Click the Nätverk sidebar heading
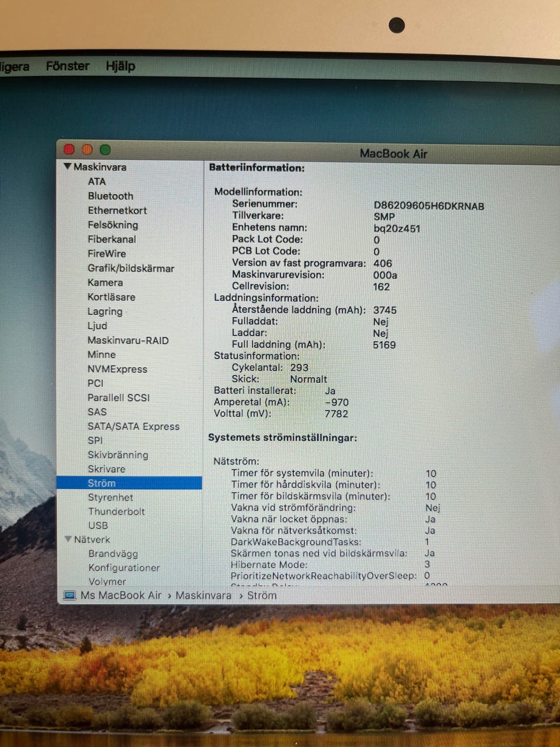The width and height of the screenshot is (560, 747). [x=92, y=539]
